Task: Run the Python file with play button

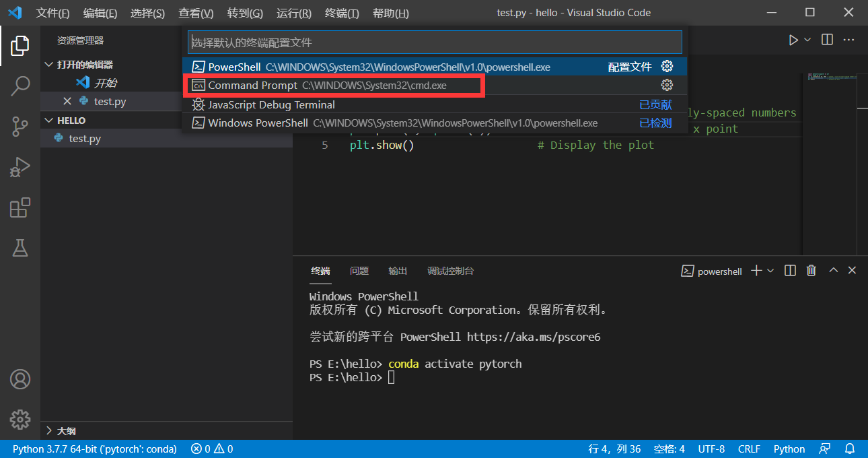Action: (x=793, y=39)
